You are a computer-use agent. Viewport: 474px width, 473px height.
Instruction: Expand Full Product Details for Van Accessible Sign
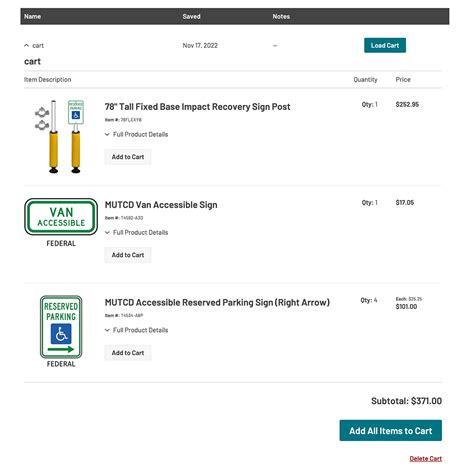pyautogui.click(x=136, y=232)
